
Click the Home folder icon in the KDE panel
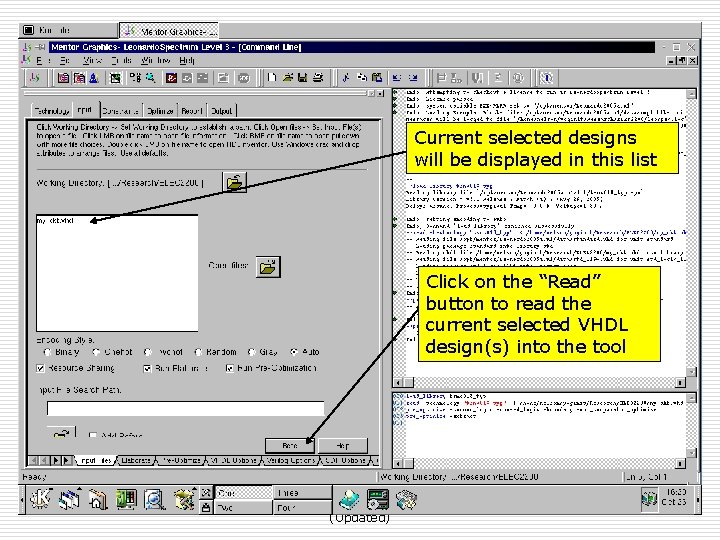[x=98, y=500]
